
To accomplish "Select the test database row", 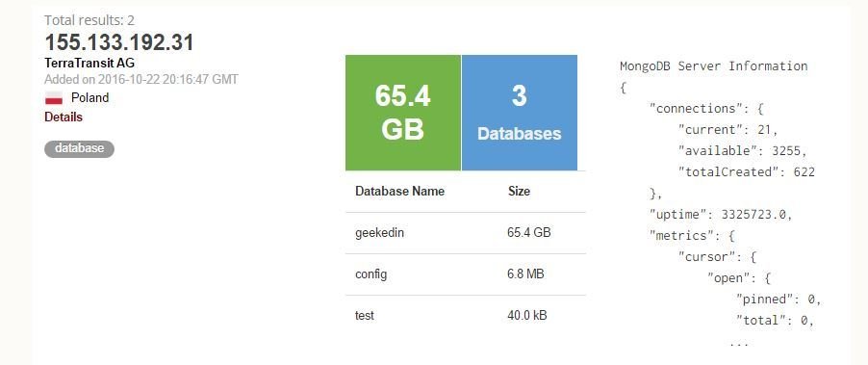I will coord(466,316).
